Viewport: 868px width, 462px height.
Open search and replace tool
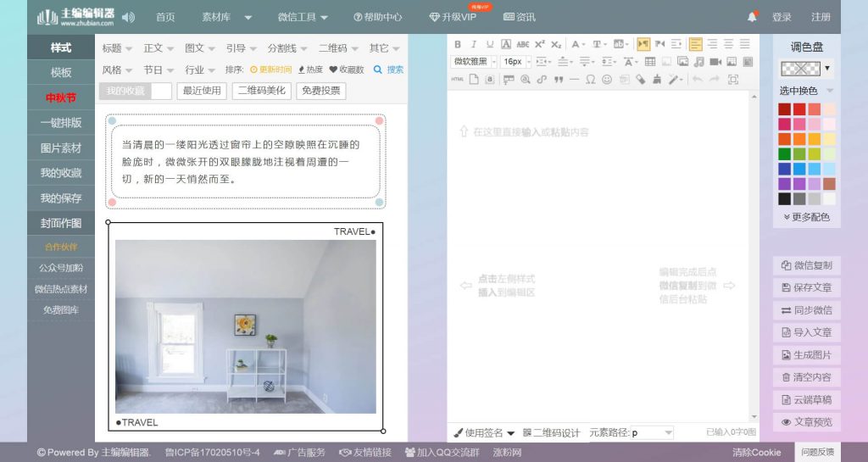click(x=526, y=79)
